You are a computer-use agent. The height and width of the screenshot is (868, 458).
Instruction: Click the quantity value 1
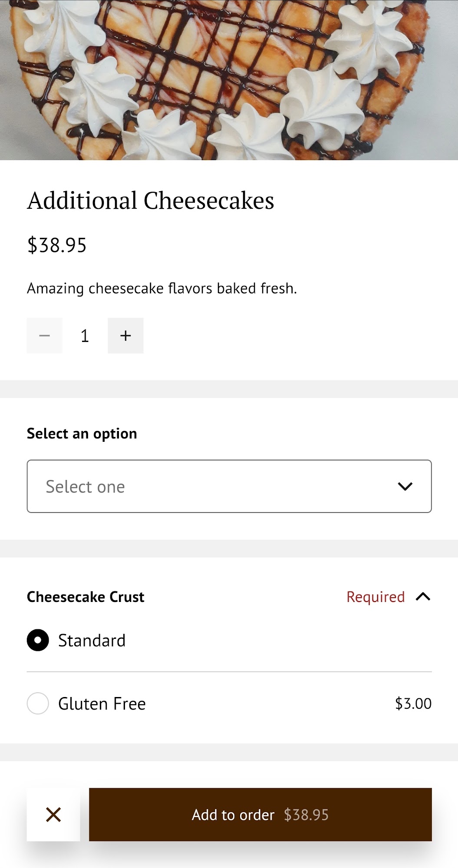85,335
